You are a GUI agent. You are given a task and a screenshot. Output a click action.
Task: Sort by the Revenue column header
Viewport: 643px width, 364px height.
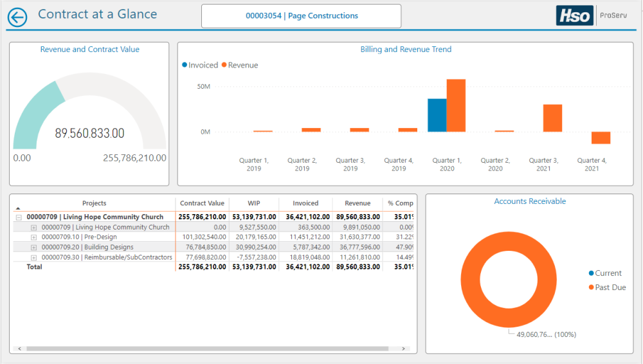pyautogui.click(x=358, y=203)
